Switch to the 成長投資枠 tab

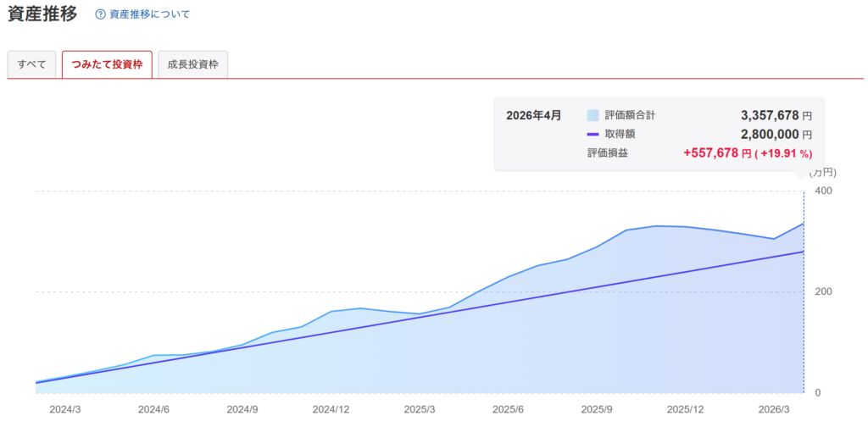point(192,64)
